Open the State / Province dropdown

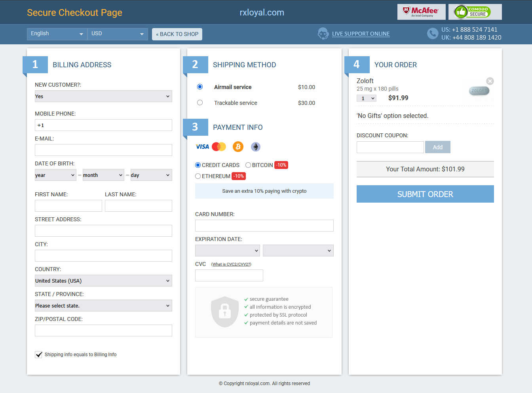pyautogui.click(x=103, y=306)
